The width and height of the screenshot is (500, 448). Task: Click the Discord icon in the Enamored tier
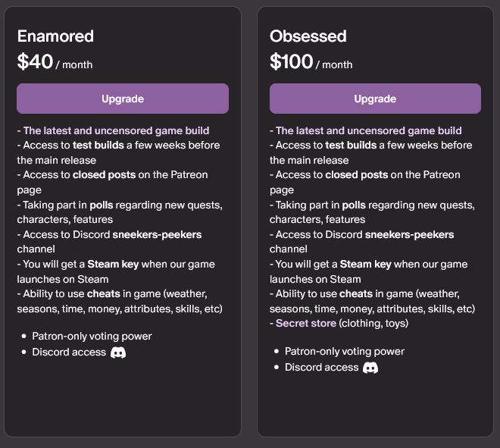[x=118, y=352]
